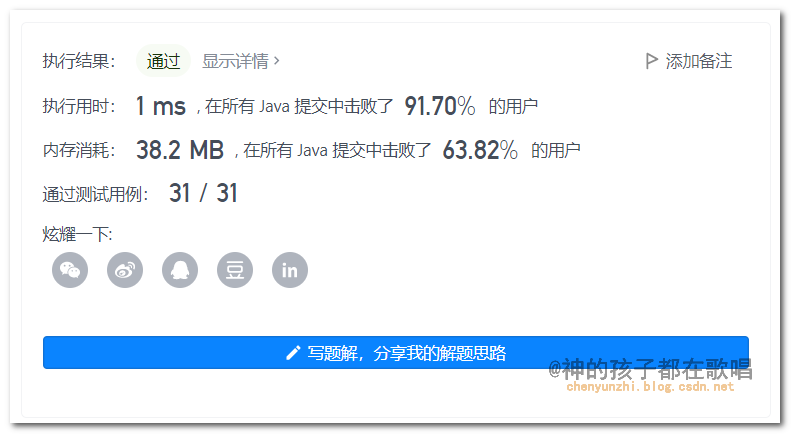Click the chenyunzhi.blog.csdn.net watermark text
This screenshot has width=791, height=434.
[x=650, y=387]
